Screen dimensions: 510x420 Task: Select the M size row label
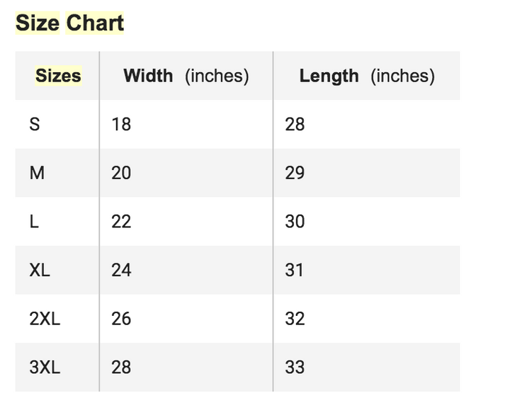coord(37,173)
